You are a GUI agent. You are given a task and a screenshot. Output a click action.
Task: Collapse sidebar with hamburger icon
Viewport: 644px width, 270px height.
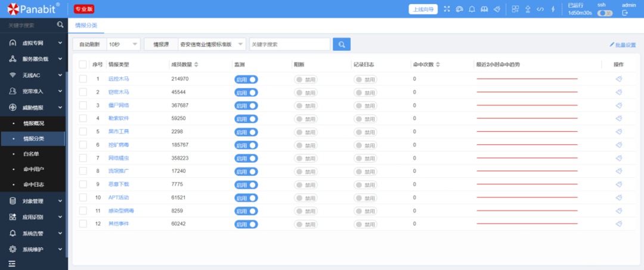(x=12, y=263)
